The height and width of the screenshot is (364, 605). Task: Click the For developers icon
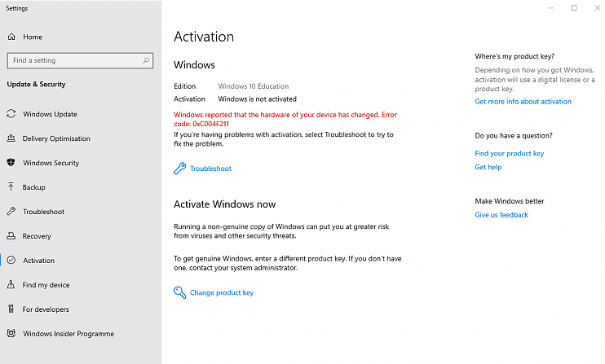coord(11,309)
